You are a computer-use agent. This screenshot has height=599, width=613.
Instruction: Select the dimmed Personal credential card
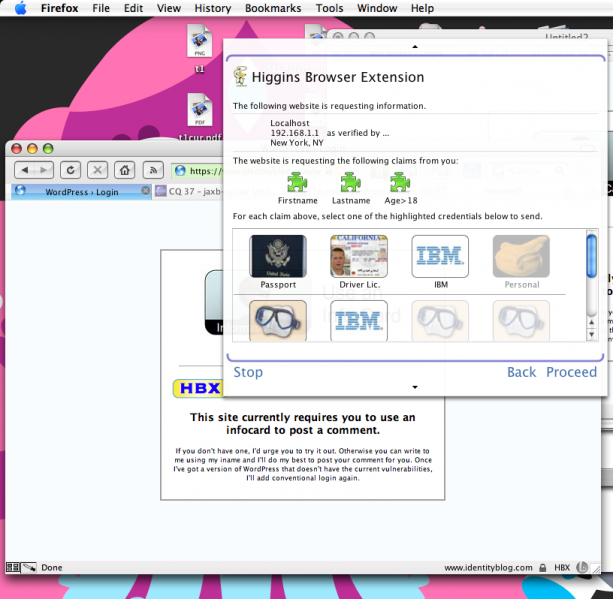click(521, 256)
